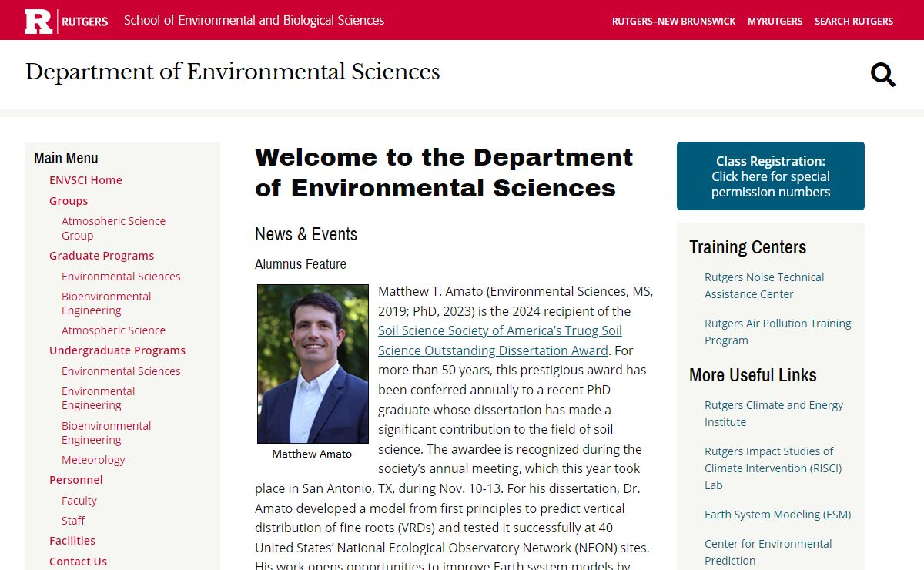Click the News & Events heading
This screenshot has height=570, width=924.
pyautogui.click(x=306, y=234)
